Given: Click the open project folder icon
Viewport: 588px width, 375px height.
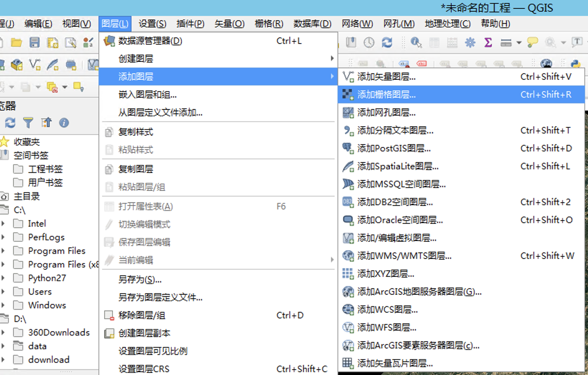Looking at the screenshot, I should [16, 43].
